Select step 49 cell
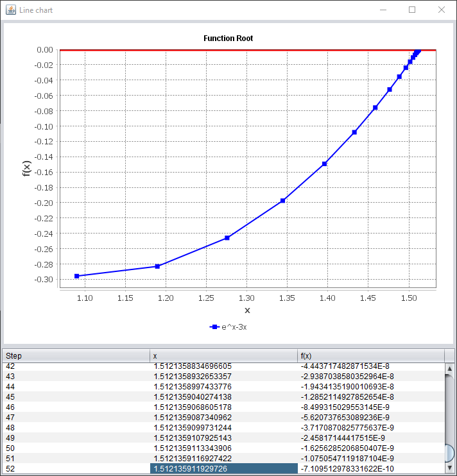457x476 pixels. 76,438
